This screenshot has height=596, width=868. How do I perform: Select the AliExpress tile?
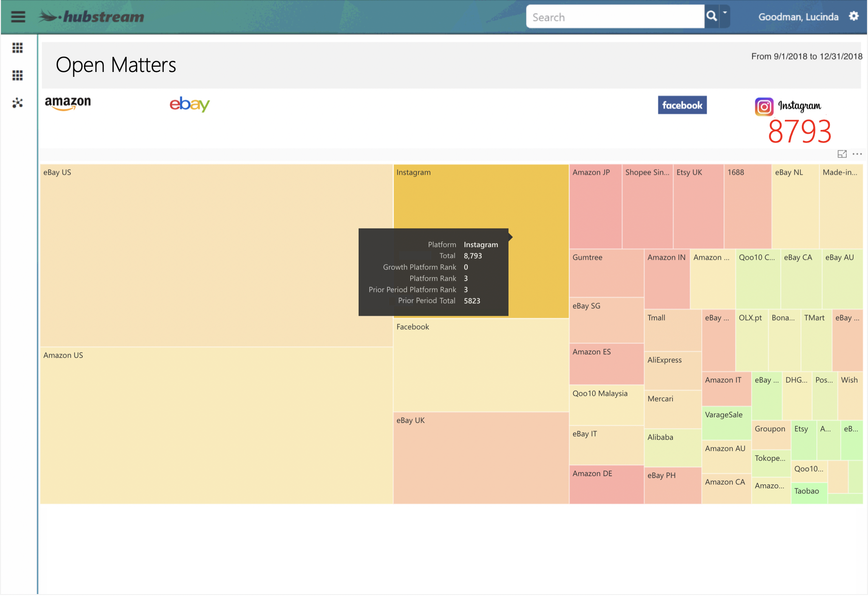(673, 371)
